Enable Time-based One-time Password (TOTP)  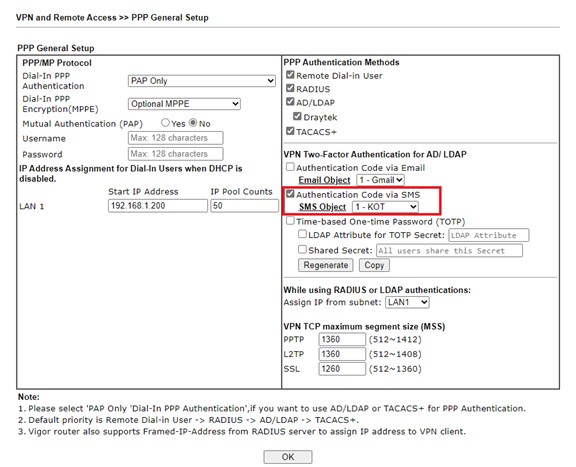click(290, 221)
